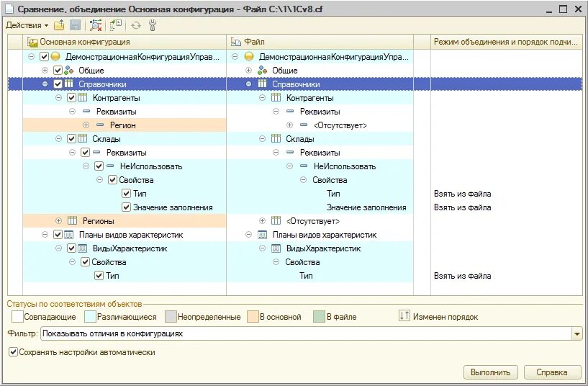588x386 pixels.
Task: Click the Изменен порядок arrows icon
Action: point(404,316)
